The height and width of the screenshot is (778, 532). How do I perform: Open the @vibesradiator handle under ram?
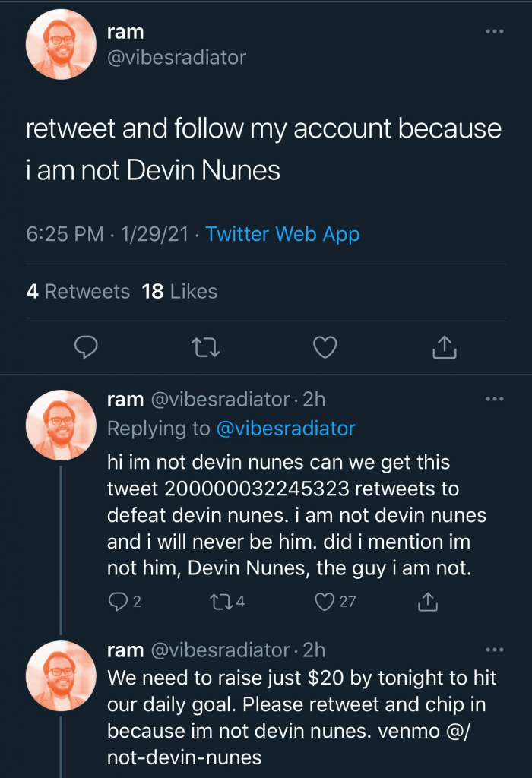176,58
